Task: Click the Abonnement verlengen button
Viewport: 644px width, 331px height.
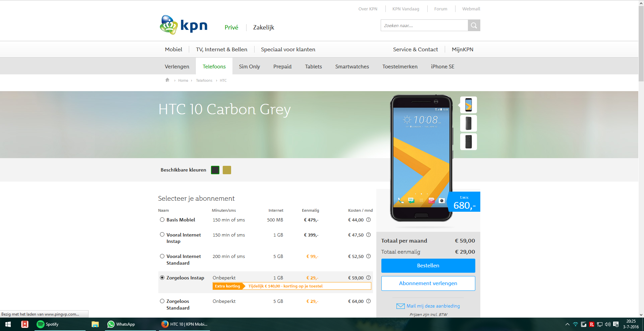Action: (x=428, y=283)
